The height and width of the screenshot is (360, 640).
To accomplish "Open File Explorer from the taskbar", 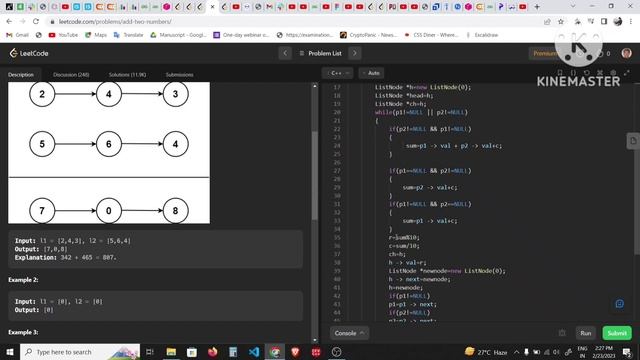I will [171, 352].
